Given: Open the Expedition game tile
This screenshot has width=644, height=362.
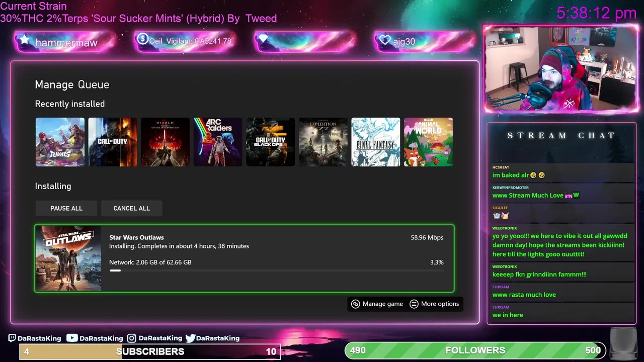Looking at the screenshot, I should (x=323, y=142).
